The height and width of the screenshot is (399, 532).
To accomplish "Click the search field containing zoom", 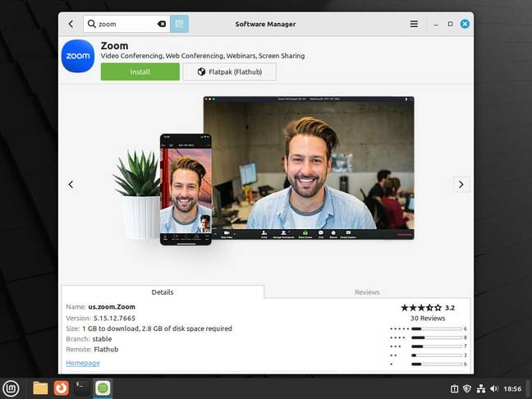I will (127, 24).
